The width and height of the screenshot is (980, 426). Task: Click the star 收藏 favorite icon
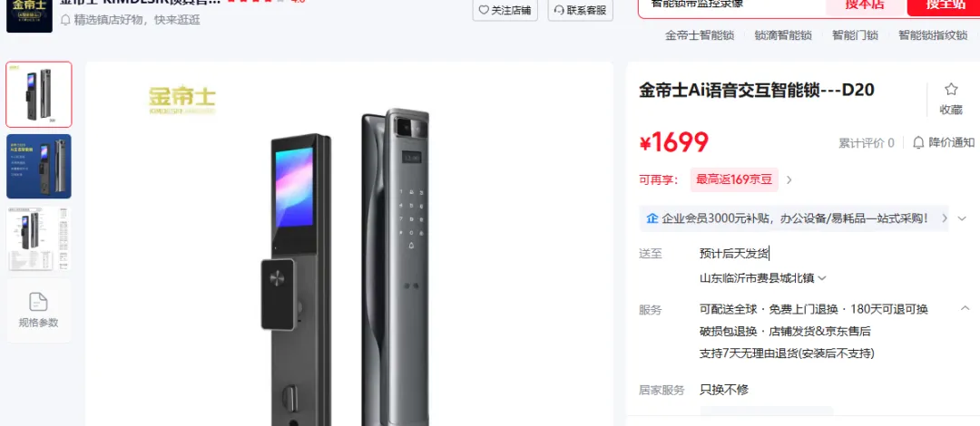coord(951,89)
